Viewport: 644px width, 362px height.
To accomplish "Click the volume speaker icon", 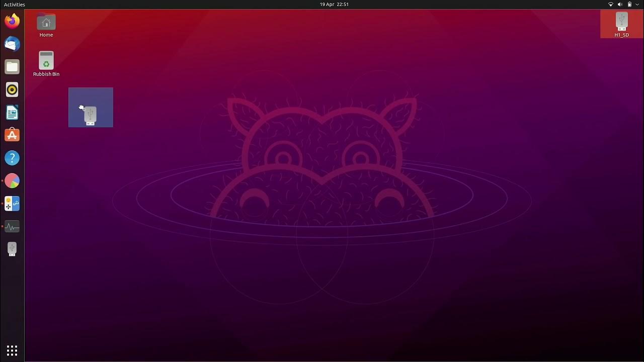I will (x=620, y=5).
